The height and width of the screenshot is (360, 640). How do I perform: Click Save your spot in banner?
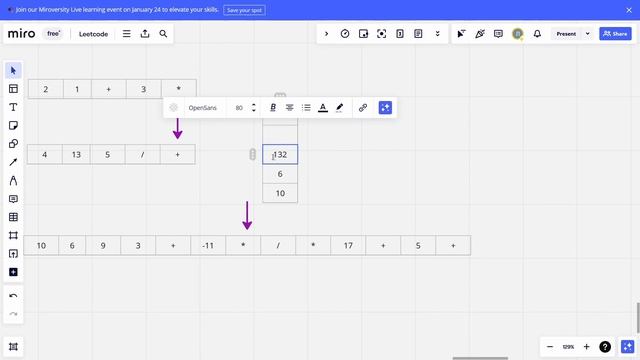click(x=244, y=10)
